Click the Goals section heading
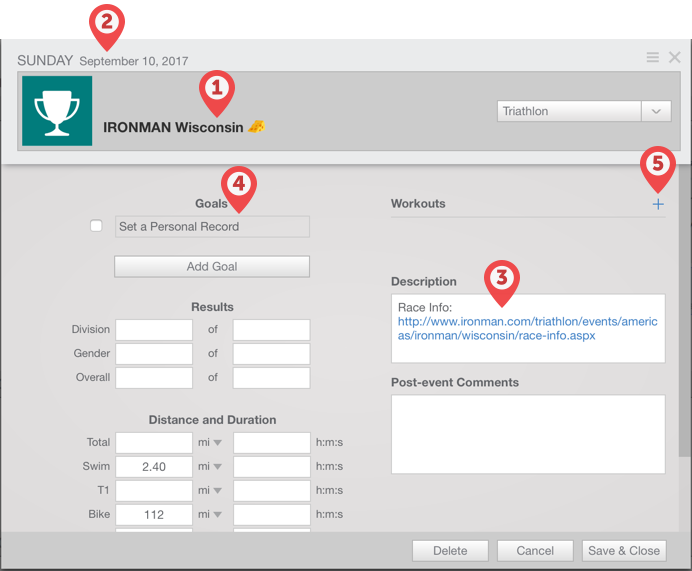The width and height of the screenshot is (692, 571). (x=211, y=204)
